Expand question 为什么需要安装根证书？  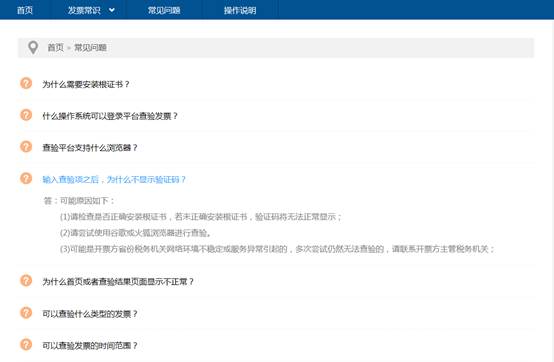pos(86,84)
